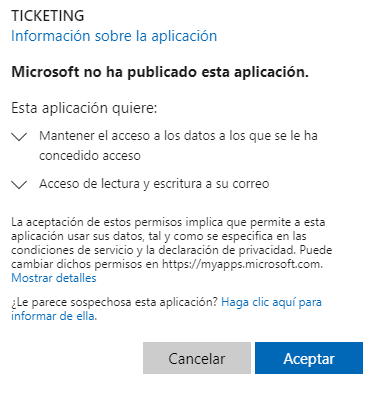Click the 'concedido acceso' wrapped permission line
The width and height of the screenshot is (388, 408).
[x=90, y=156]
